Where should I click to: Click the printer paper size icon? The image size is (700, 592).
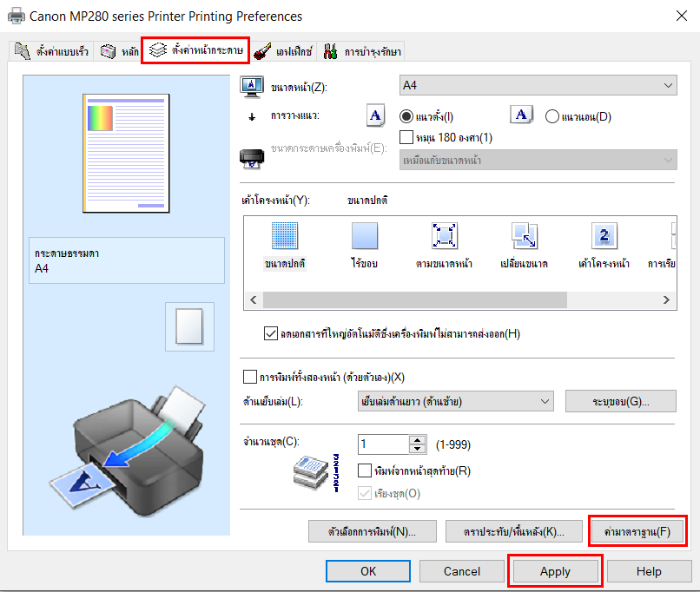coord(252,159)
